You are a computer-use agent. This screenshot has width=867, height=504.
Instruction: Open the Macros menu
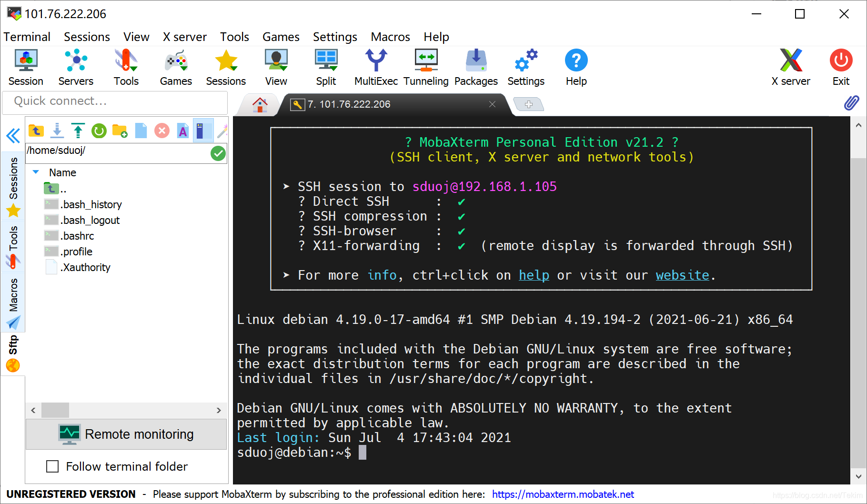tap(390, 37)
